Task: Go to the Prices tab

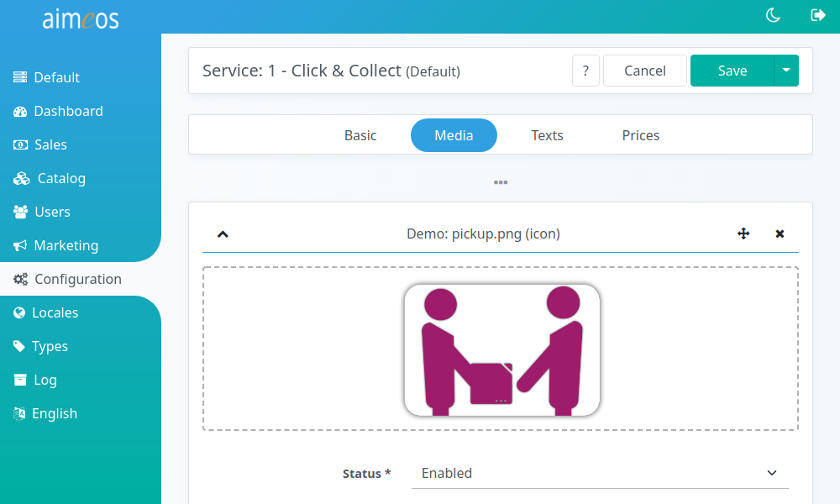Action: pos(641,135)
